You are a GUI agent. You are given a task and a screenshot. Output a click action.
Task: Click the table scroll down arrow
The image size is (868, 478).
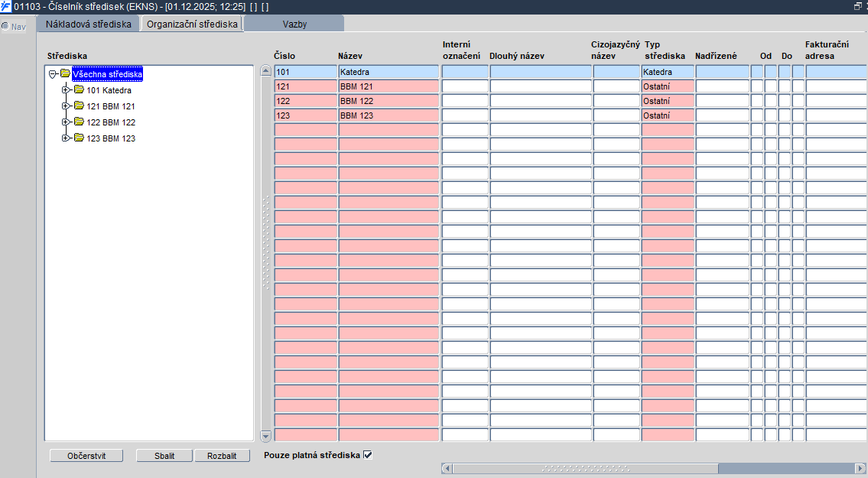coord(265,436)
